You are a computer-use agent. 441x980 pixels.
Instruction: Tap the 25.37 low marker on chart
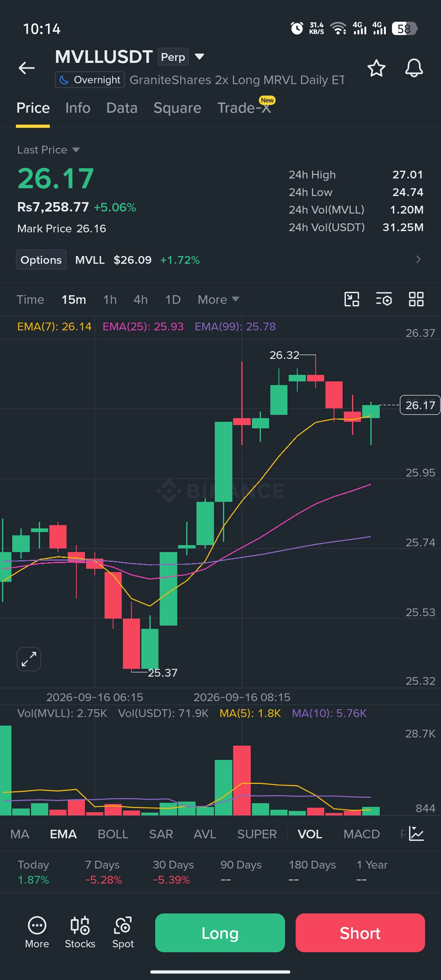(163, 673)
